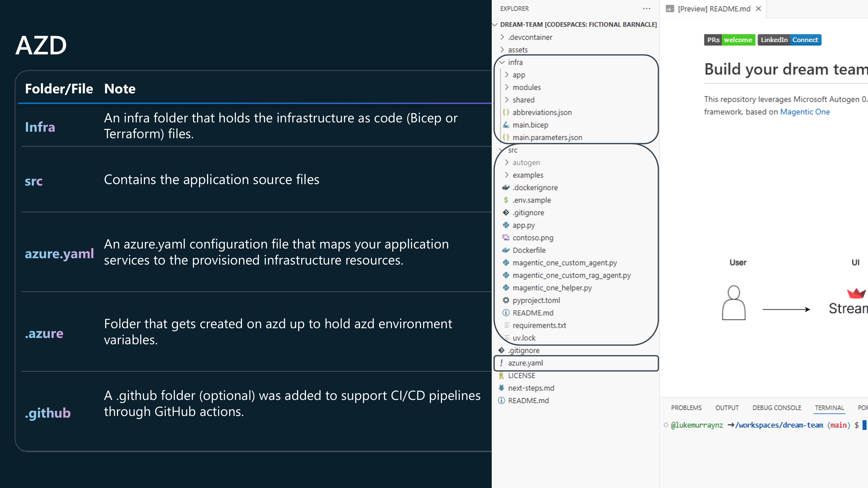Click next-steps.md markdown arrow icon
Viewport: 868px width, 488px height.
[x=501, y=388]
